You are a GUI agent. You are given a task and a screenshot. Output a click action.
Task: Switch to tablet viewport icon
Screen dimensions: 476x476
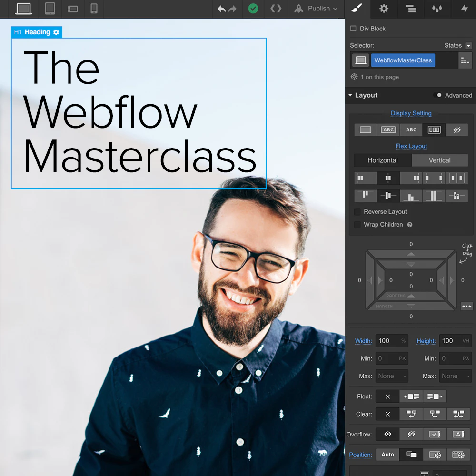click(x=50, y=9)
